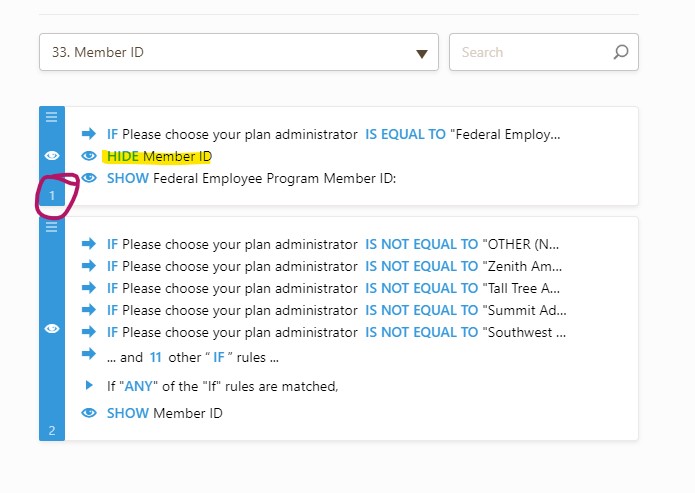Click arrow icon beside "Southwest..." condition
This screenshot has width=695, height=493.
click(89, 332)
